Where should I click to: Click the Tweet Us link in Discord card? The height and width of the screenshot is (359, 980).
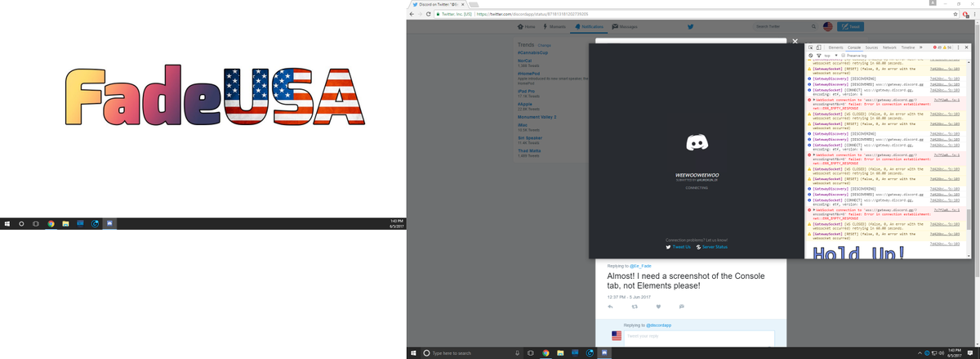679,246
